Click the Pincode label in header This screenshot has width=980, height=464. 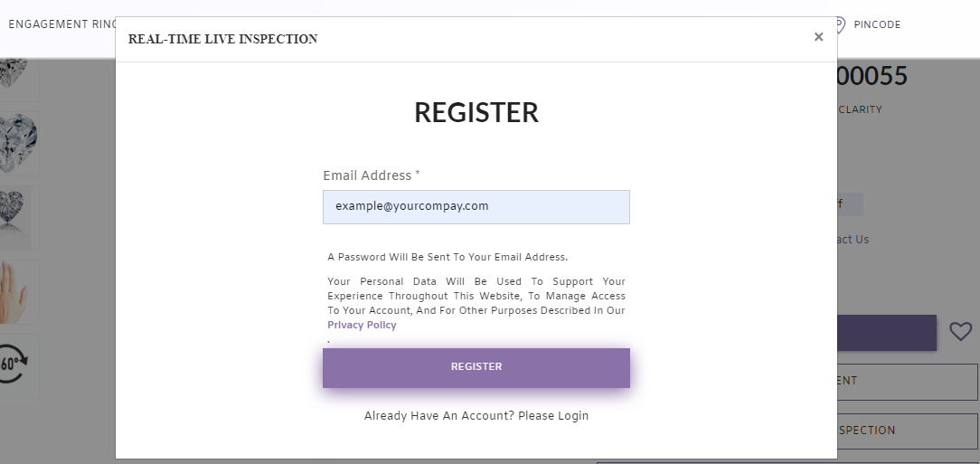coord(877,24)
